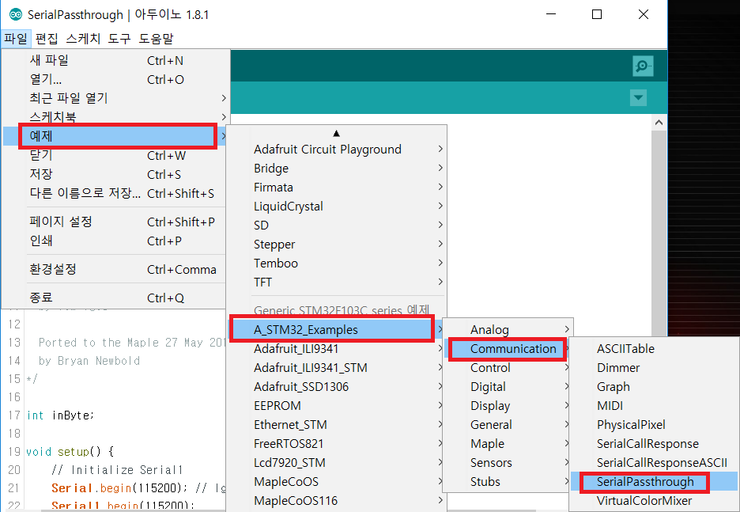
Task: Open 환경설정 preferences entry
Action: 116,269
